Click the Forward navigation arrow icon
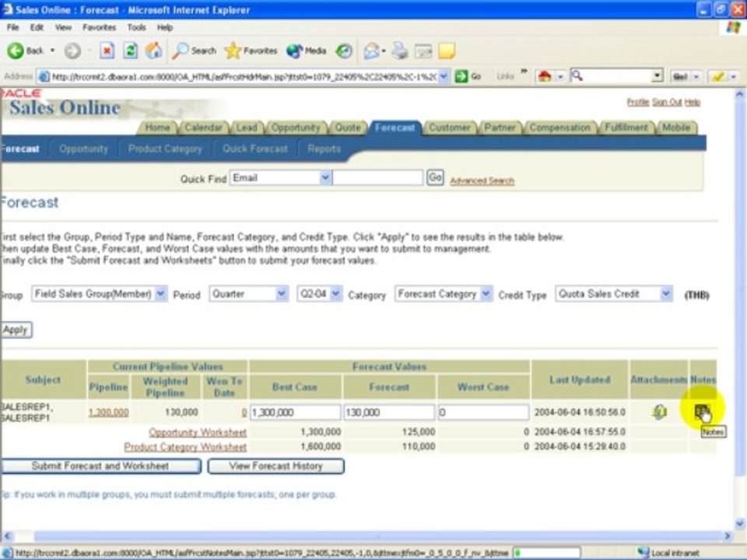 (x=72, y=51)
